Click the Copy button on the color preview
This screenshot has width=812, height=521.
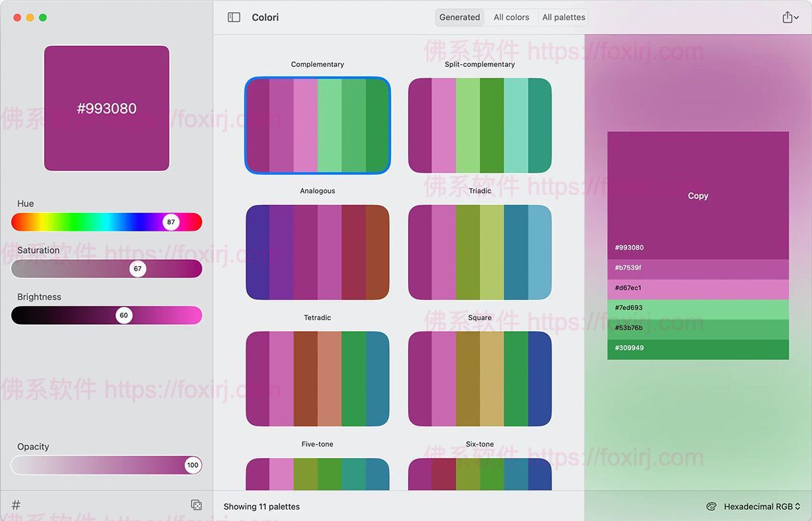(x=698, y=196)
